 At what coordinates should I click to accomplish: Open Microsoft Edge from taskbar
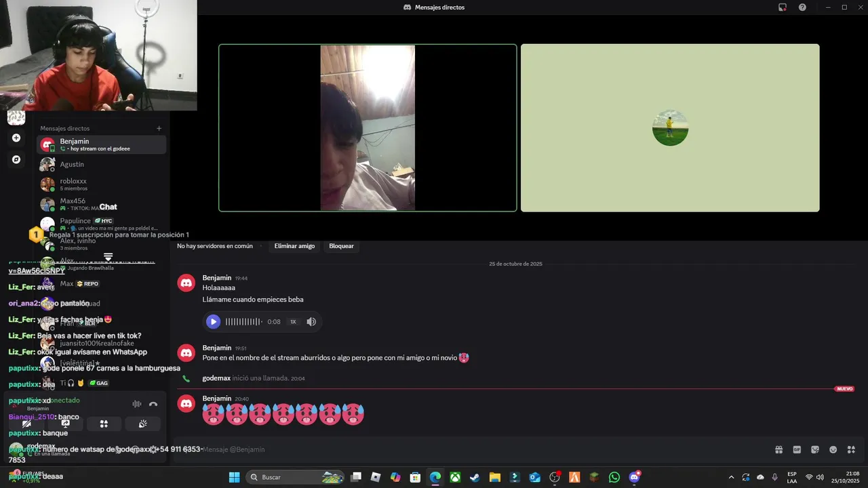[x=435, y=477]
